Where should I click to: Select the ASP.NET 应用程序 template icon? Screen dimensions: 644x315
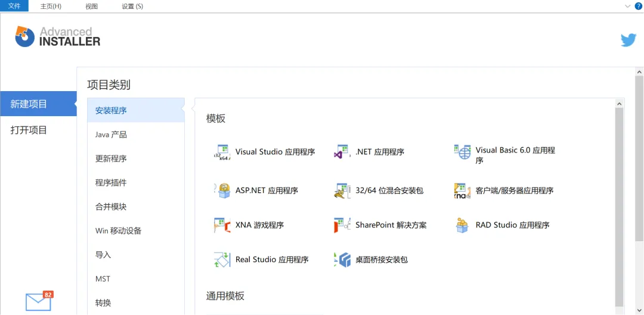tap(222, 191)
